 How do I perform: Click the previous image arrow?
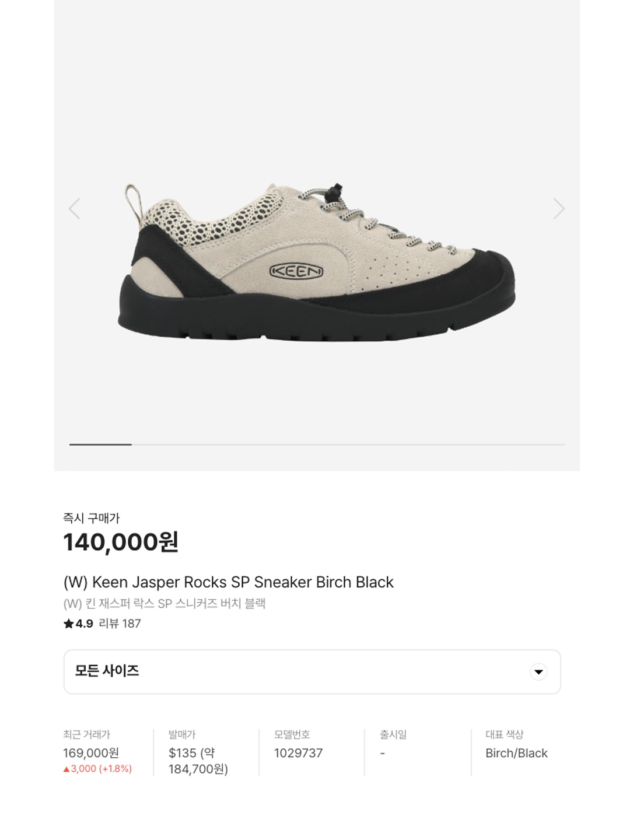pos(74,208)
